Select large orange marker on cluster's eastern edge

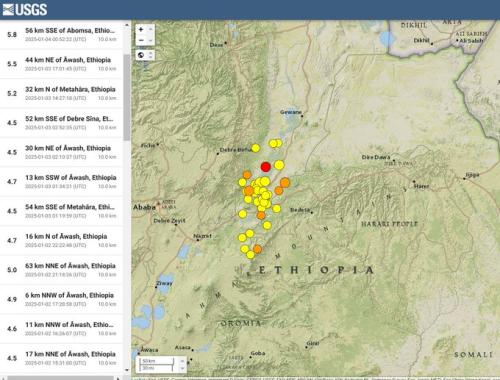click(285, 182)
